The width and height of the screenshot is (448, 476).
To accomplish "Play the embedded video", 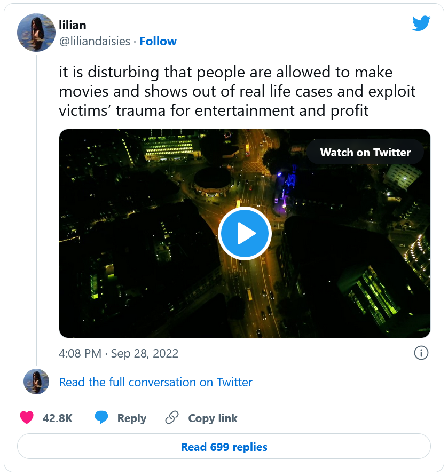I will (x=245, y=234).
